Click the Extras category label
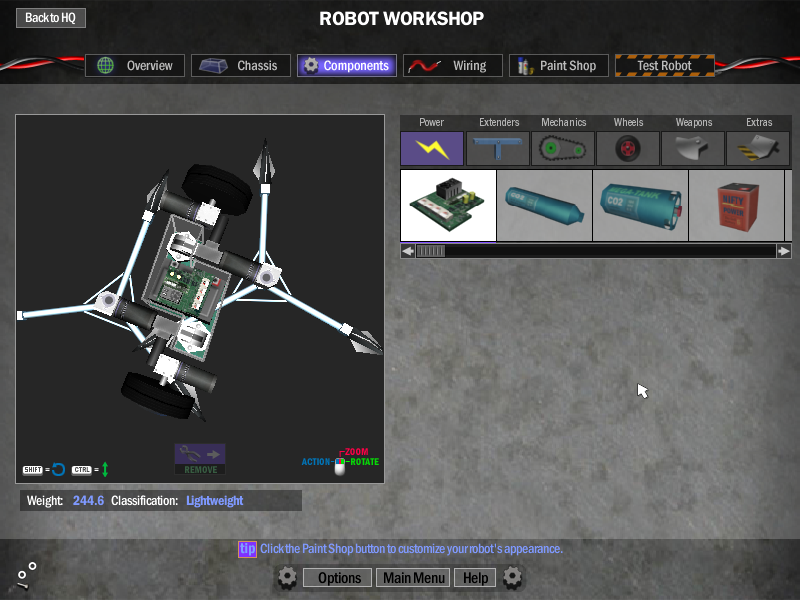 [759, 122]
